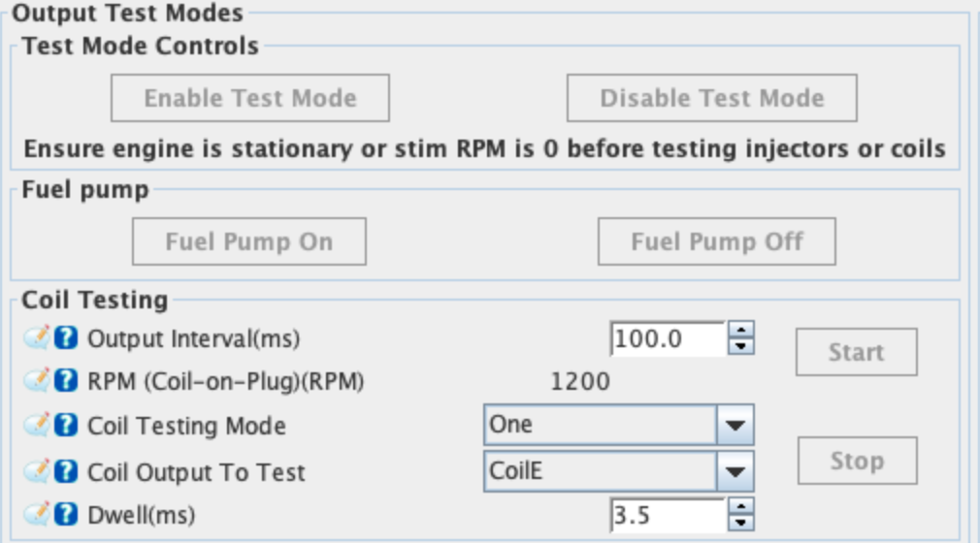Increase Dwell value with the up arrow
This screenshot has height=543, width=980.
coord(741,506)
